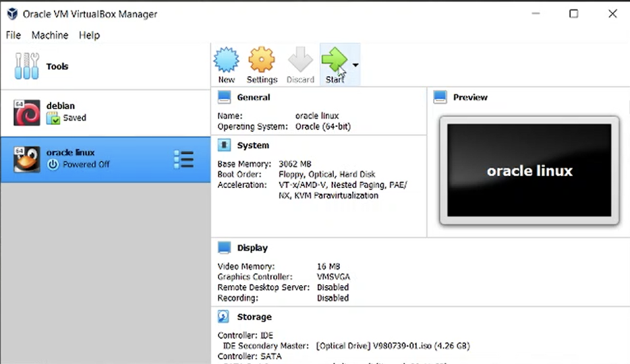Click the Discard arrow icon

tap(300, 60)
